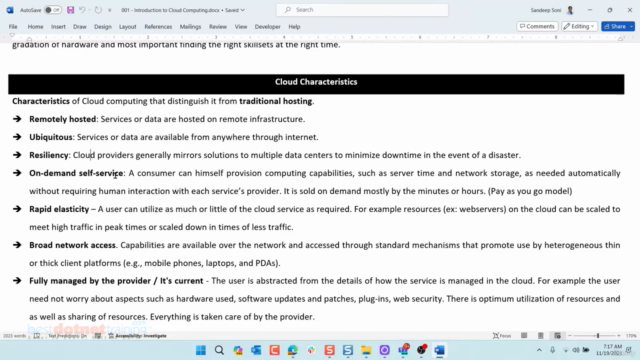The width and height of the screenshot is (640, 360).
Task: Click the first line indent marker on ruler
Action: (12, 35)
